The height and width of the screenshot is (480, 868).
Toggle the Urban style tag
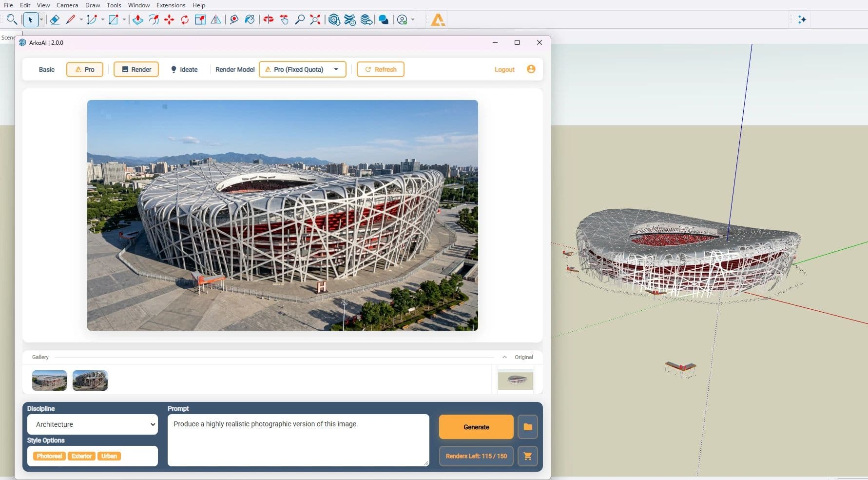click(109, 456)
